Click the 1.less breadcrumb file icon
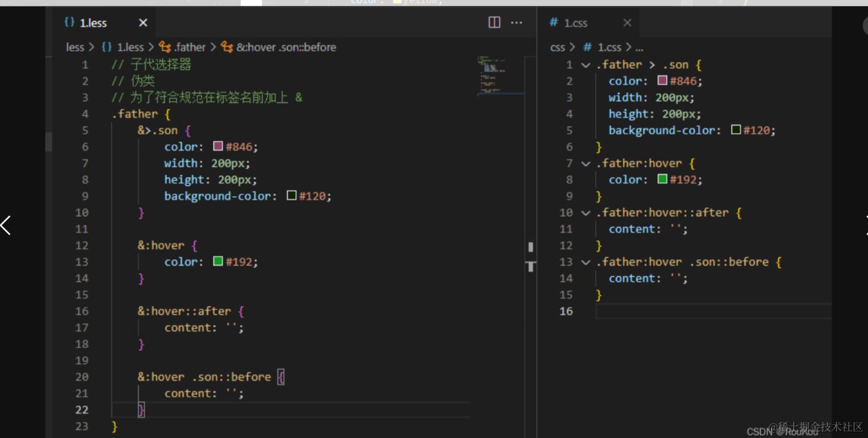 107,47
